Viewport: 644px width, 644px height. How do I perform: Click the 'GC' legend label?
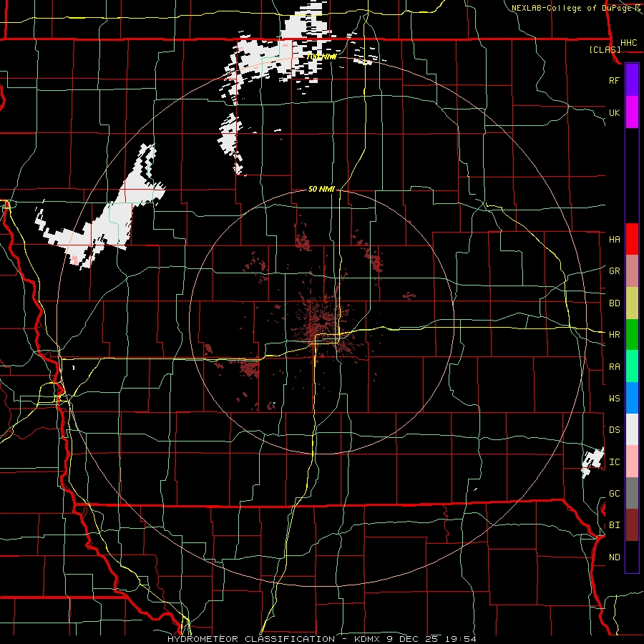click(x=615, y=494)
